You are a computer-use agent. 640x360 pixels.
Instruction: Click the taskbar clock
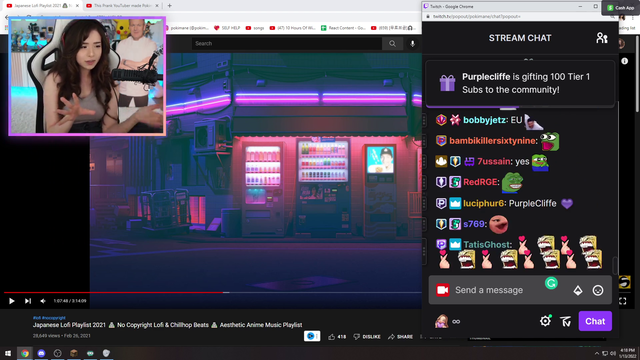[627, 353]
